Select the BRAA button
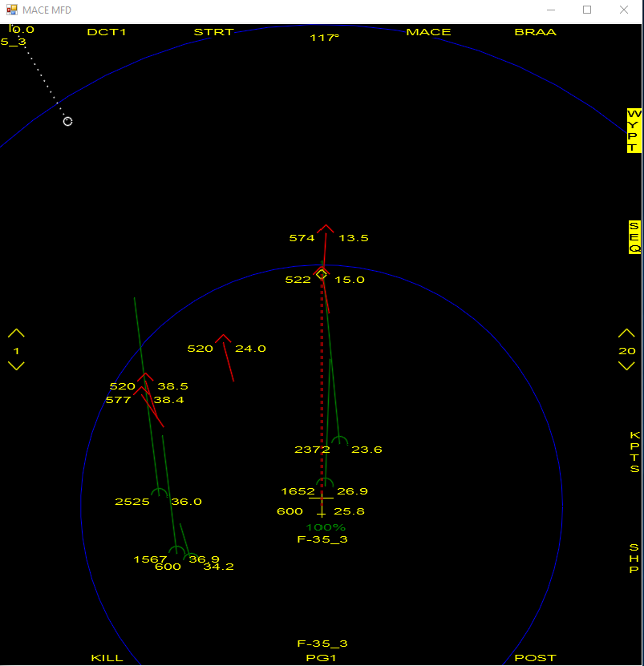Screen dimensions: 644x666 pyautogui.click(x=535, y=32)
